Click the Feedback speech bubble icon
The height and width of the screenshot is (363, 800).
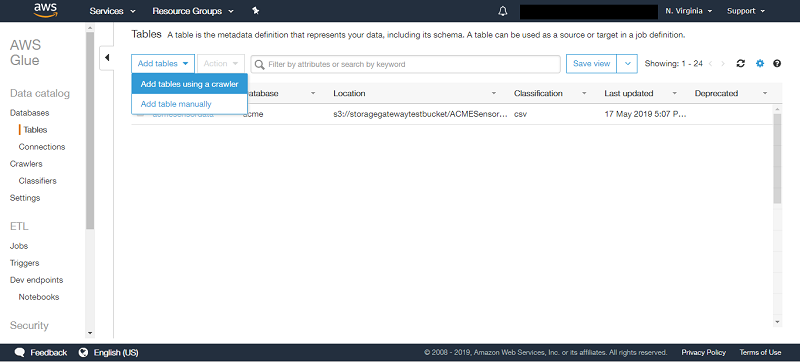[x=20, y=352]
